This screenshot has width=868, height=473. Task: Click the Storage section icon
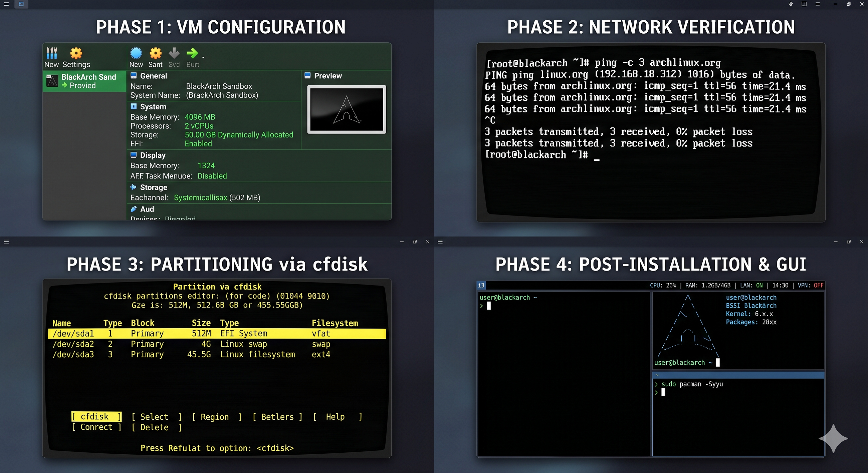point(134,187)
